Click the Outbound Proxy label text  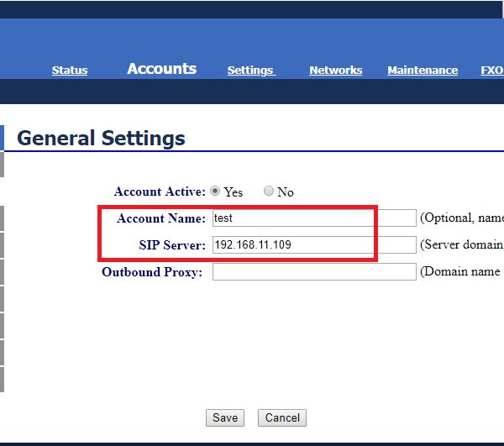point(152,272)
